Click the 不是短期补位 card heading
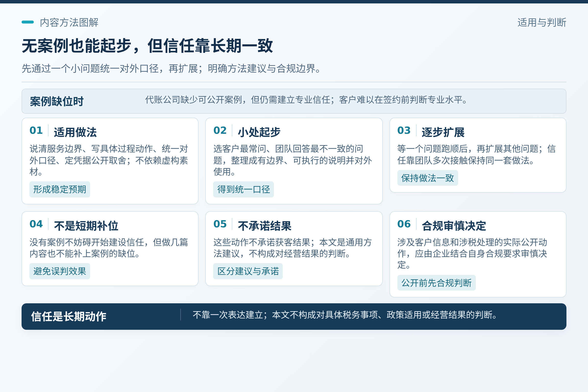 click(86, 226)
